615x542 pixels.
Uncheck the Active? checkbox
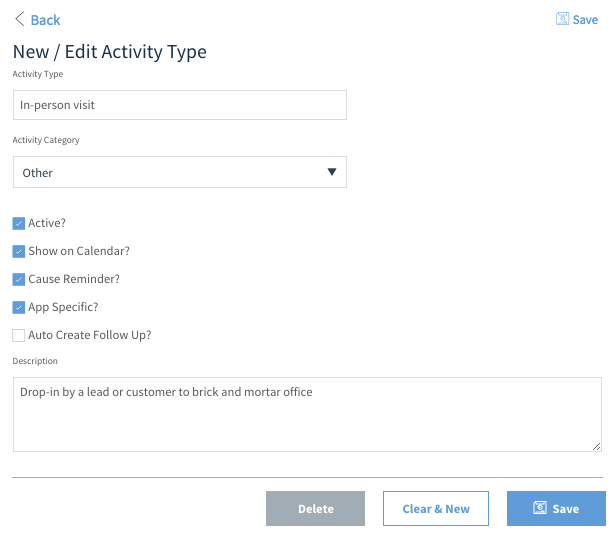(x=18, y=223)
